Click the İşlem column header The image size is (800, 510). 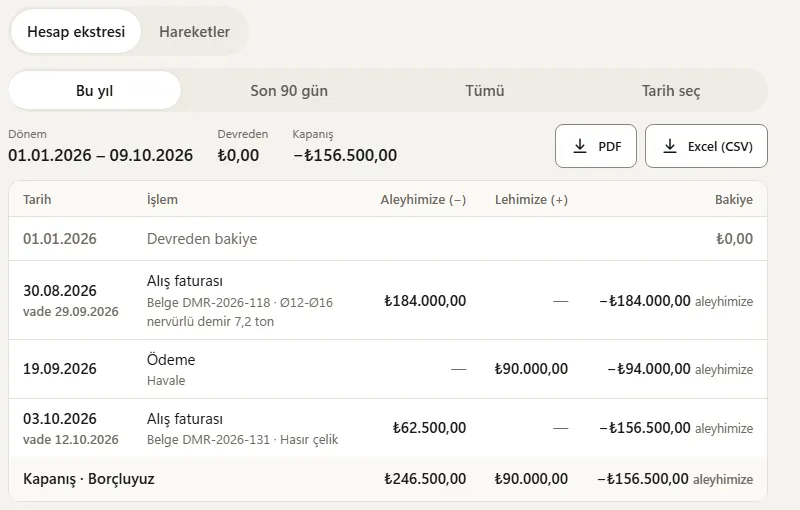click(162, 199)
